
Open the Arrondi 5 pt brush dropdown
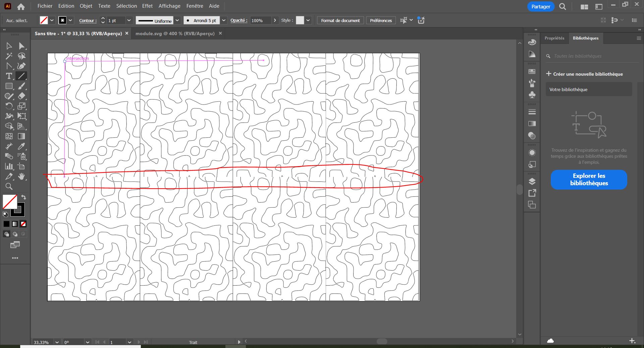224,20
